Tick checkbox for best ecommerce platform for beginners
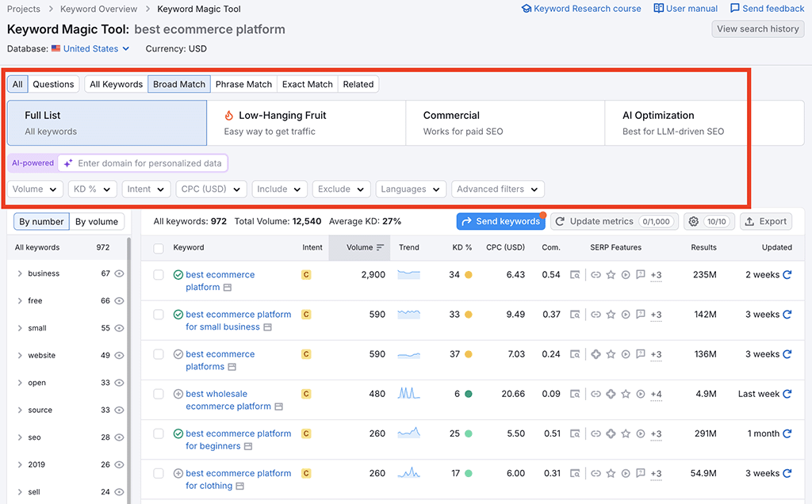The width and height of the screenshot is (812, 504). 159,433
